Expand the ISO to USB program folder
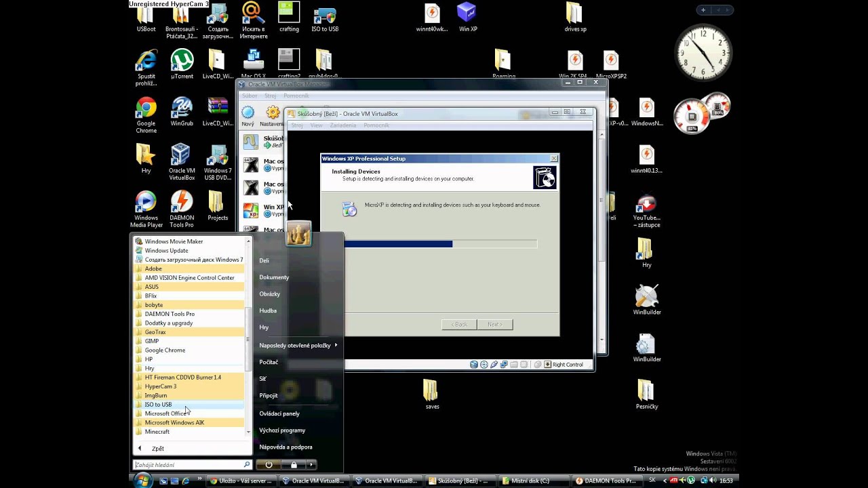 [x=189, y=405]
